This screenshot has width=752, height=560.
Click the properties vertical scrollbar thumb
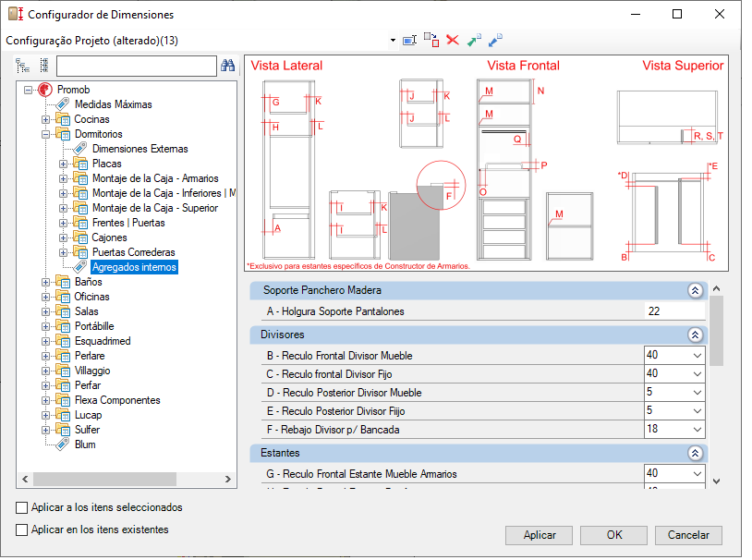717,331
